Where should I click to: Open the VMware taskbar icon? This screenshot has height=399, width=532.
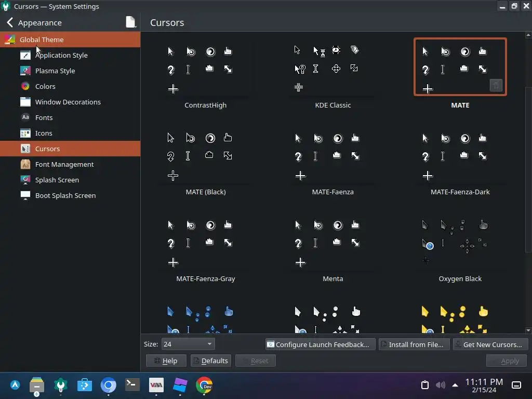pyautogui.click(x=156, y=385)
